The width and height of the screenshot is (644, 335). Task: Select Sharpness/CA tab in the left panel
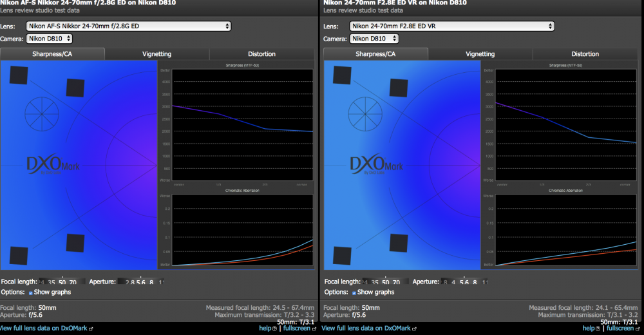click(52, 54)
